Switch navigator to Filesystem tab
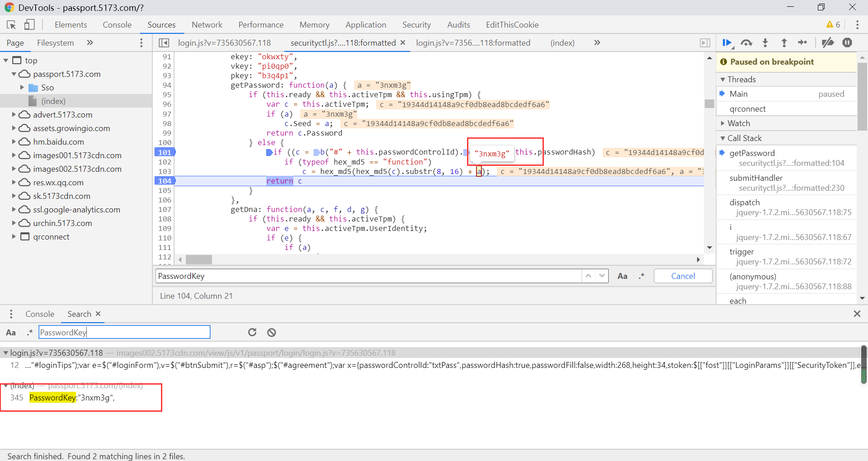 pyautogui.click(x=55, y=42)
